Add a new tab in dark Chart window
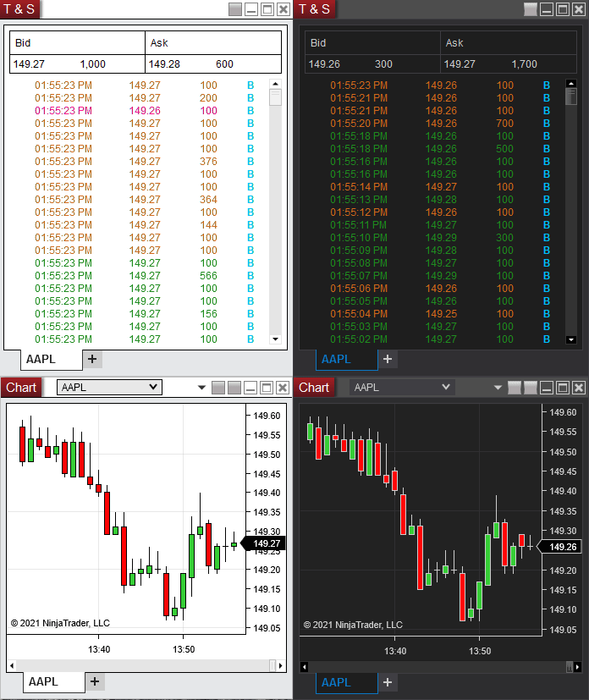 pos(388,682)
